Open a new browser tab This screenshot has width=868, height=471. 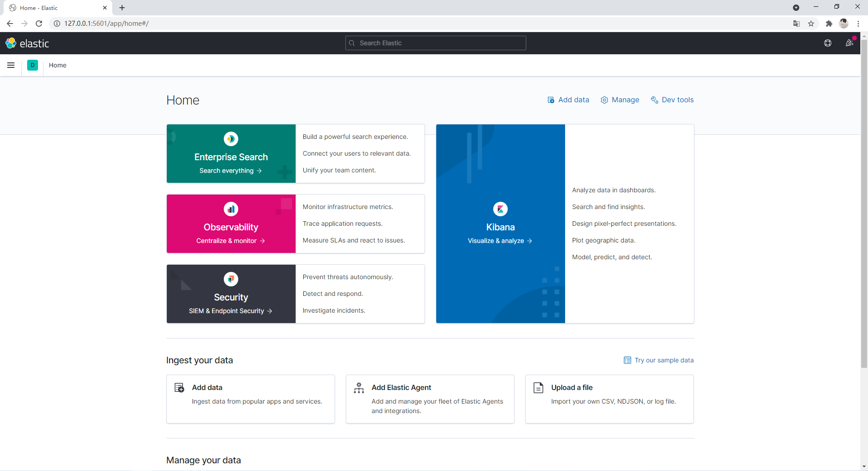tap(122, 8)
